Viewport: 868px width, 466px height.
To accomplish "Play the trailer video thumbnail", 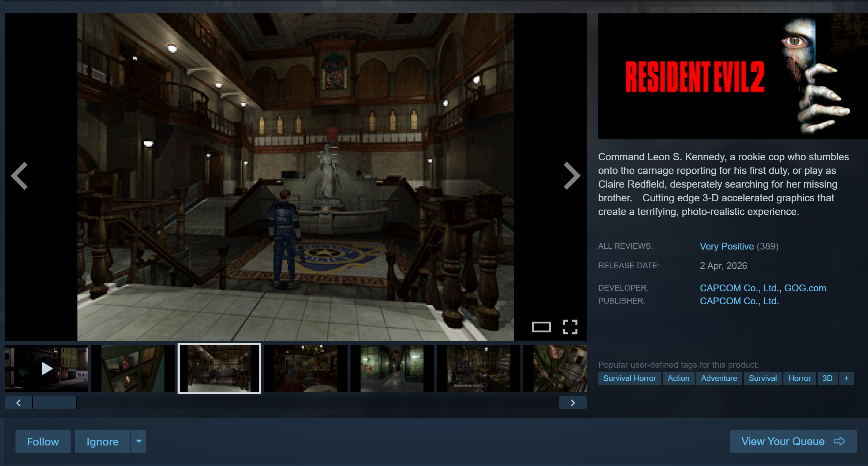I will tap(46, 368).
